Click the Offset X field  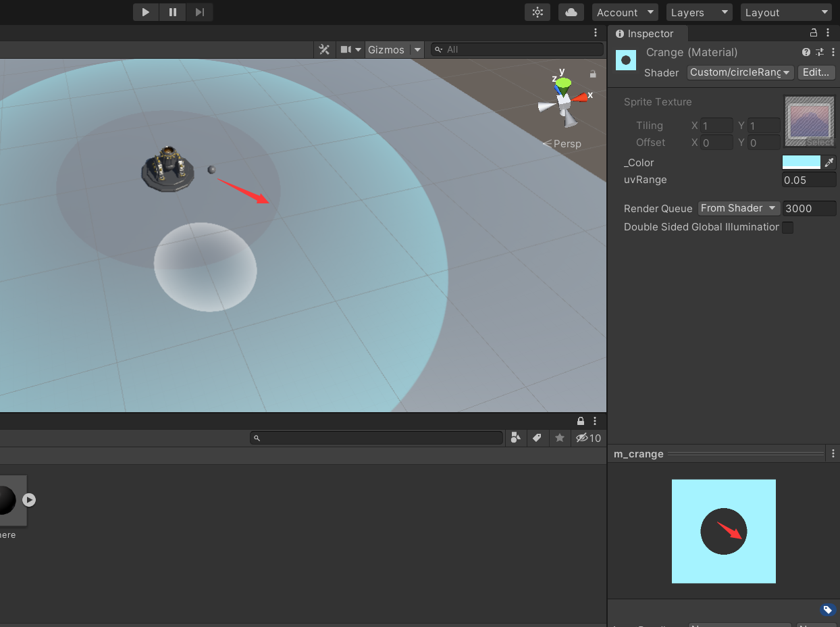[717, 143]
